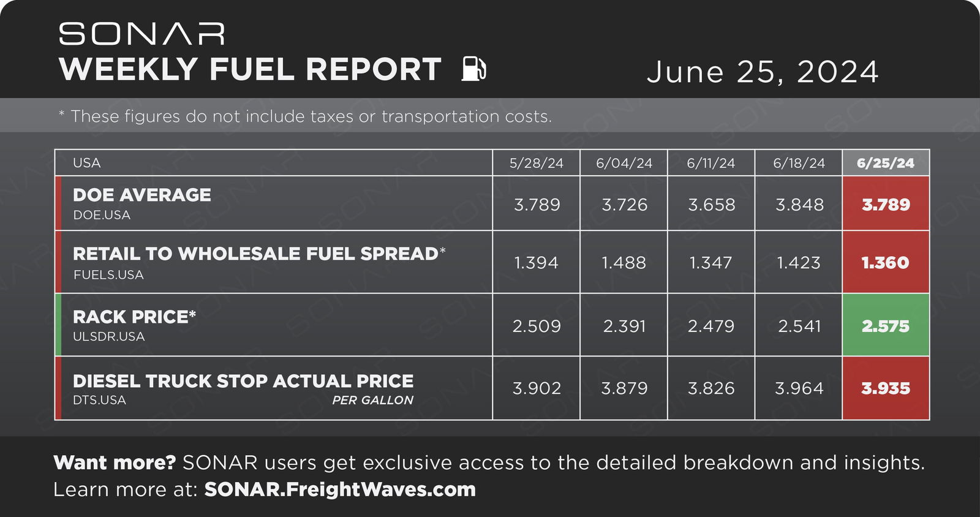Image resolution: width=980 pixels, height=517 pixels.
Task: Click the RACK PRICE row label
Action: [134, 317]
